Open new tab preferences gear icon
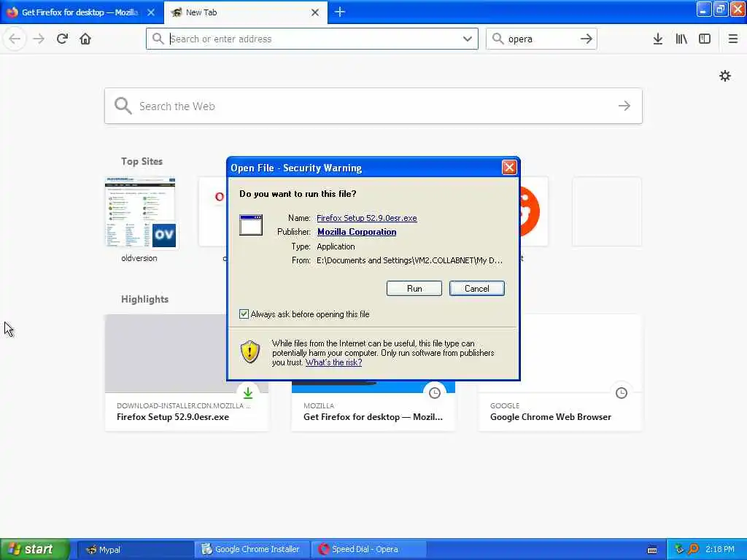This screenshot has width=747, height=560. 725,76
